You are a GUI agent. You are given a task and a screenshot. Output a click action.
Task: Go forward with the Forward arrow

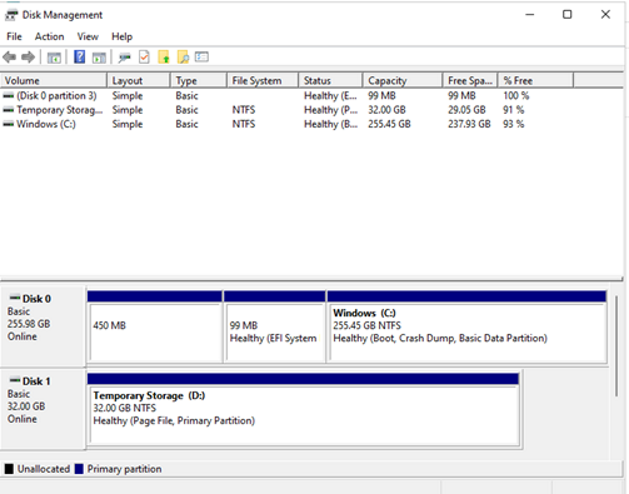[x=28, y=57]
